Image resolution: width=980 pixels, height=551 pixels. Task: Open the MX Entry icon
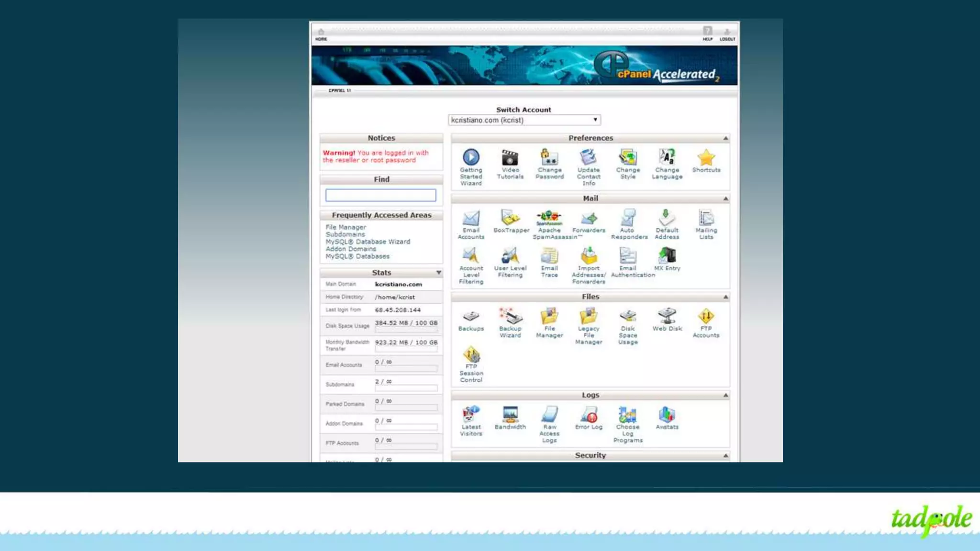(667, 256)
